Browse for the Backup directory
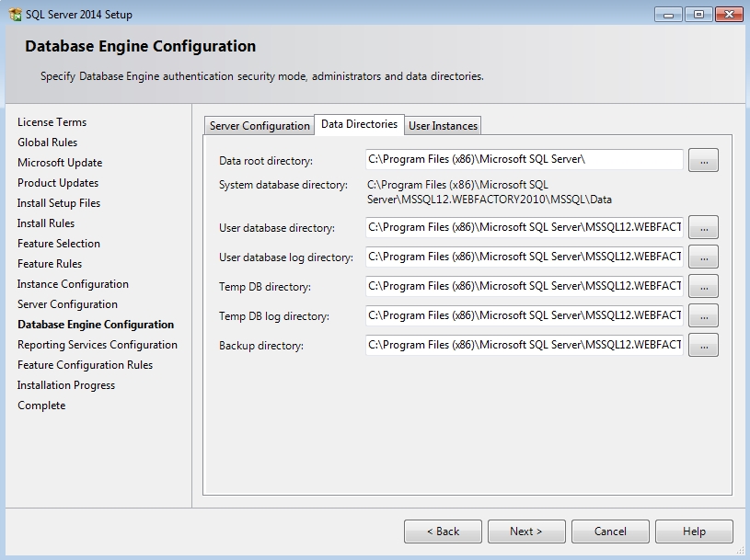750x560 pixels. tap(702, 345)
